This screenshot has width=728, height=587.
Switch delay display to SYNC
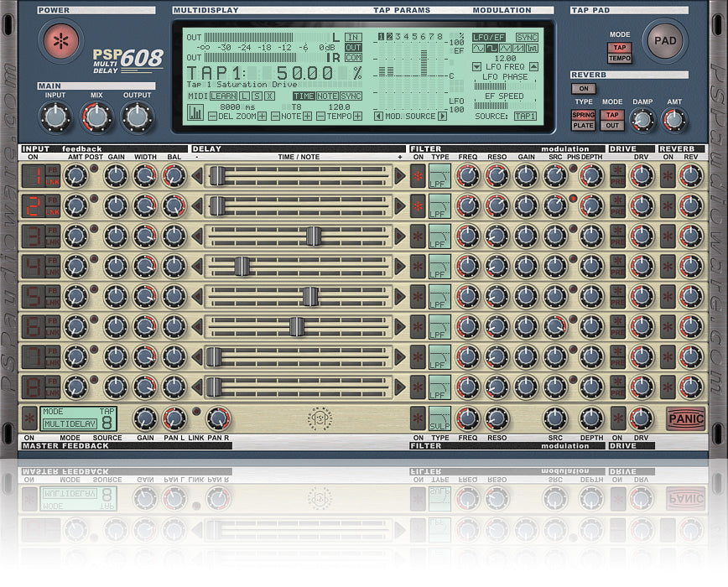(351, 96)
